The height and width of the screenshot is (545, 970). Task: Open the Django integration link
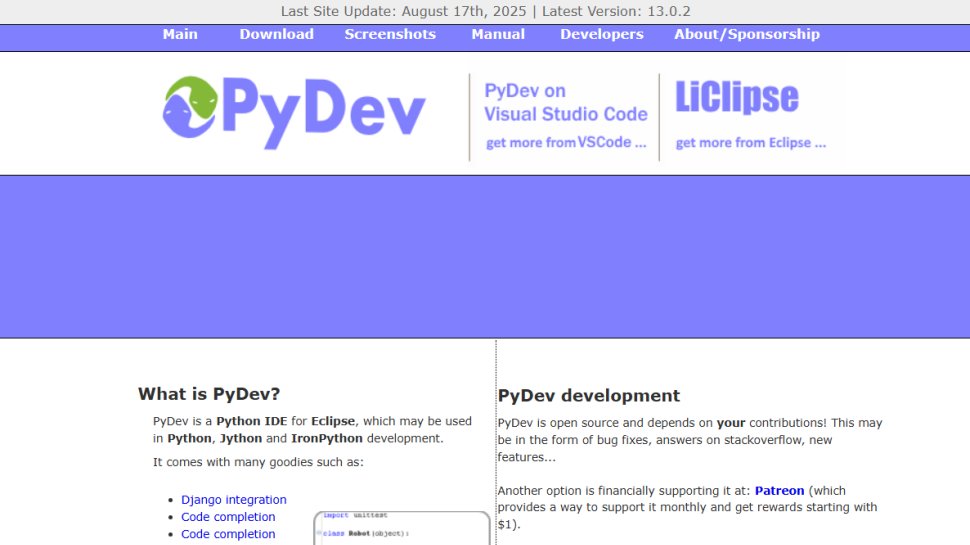233,499
